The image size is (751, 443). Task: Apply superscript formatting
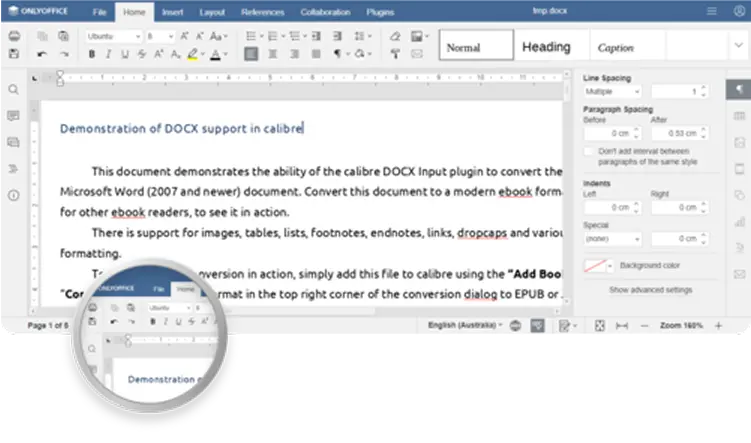tap(159, 54)
